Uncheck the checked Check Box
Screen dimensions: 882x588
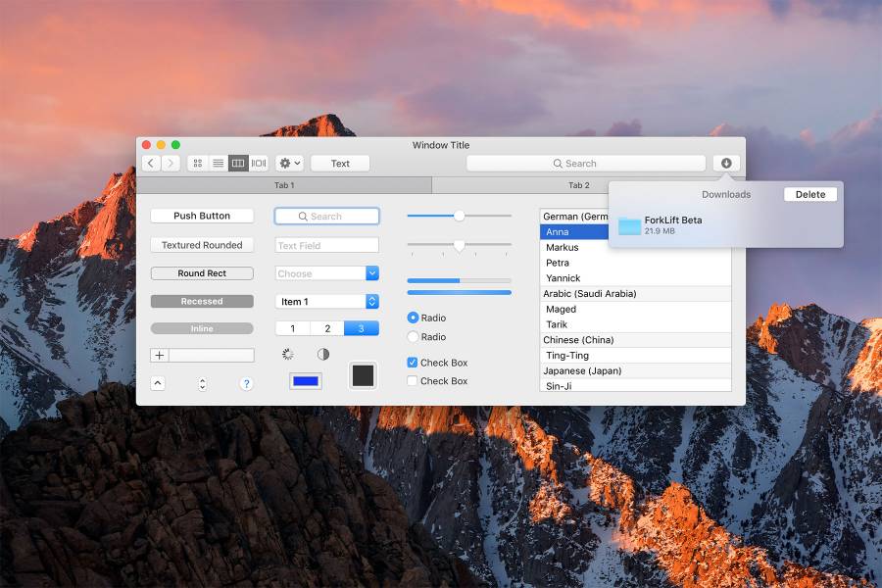(x=413, y=363)
